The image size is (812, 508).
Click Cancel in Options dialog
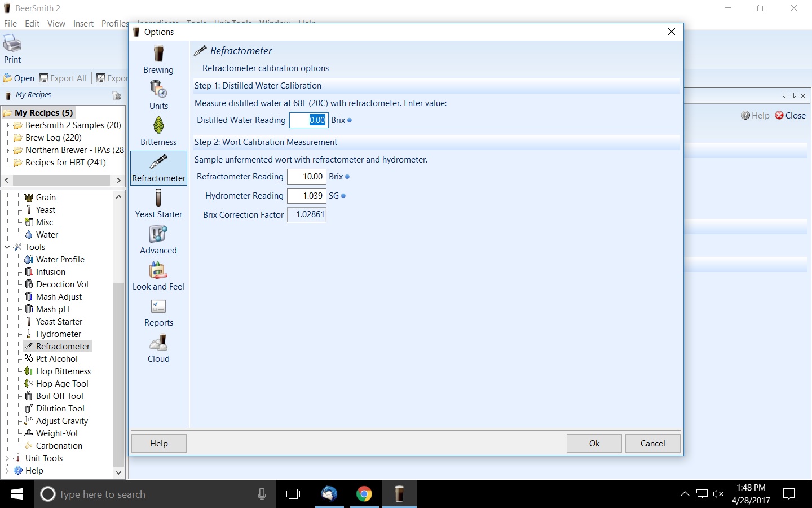coord(653,444)
